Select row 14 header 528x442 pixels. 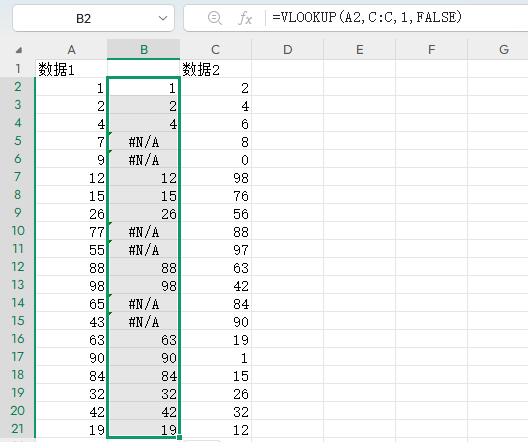(18, 303)
